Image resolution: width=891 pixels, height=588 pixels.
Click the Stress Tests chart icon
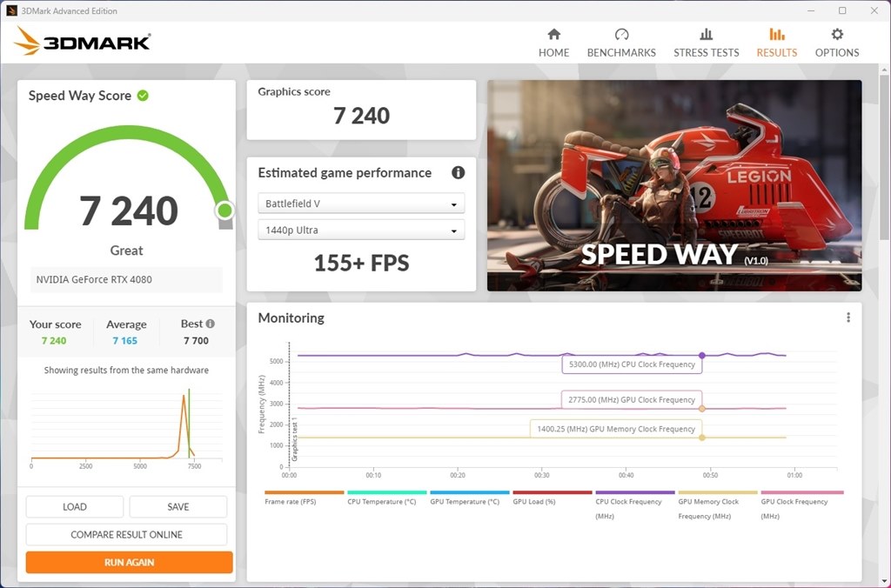tap(707, 35)
